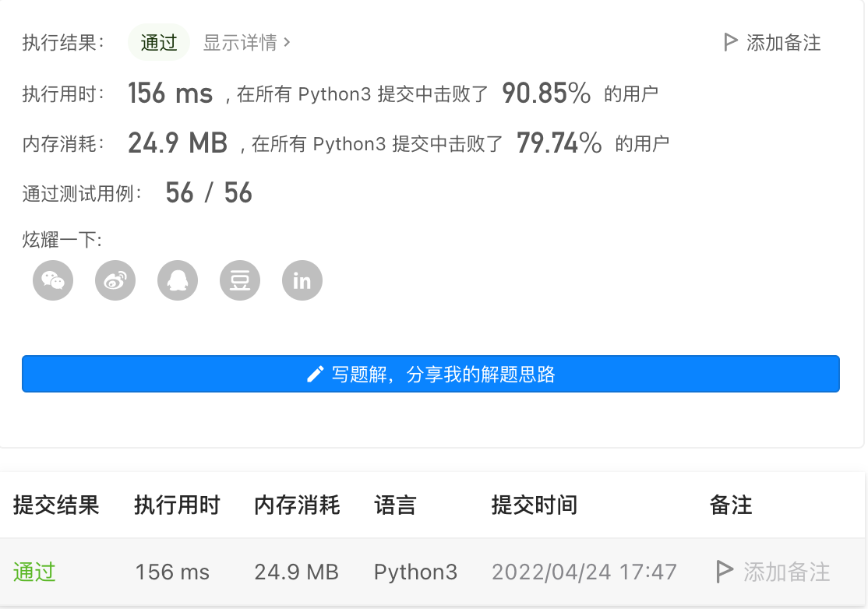The height and width of the screenshot is (609, 868).
Task: Click the 提交时间 column header
Action: pyautogui.click(x=534, y=505)
